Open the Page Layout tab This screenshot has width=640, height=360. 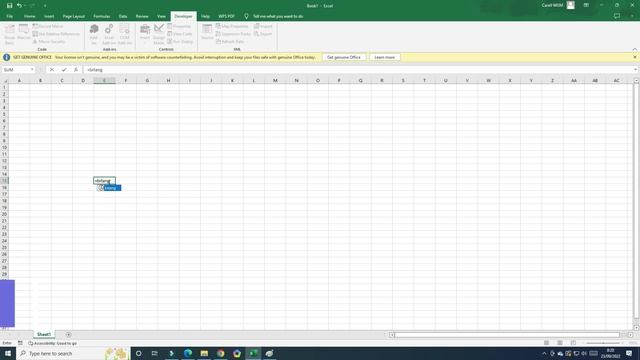73,16
